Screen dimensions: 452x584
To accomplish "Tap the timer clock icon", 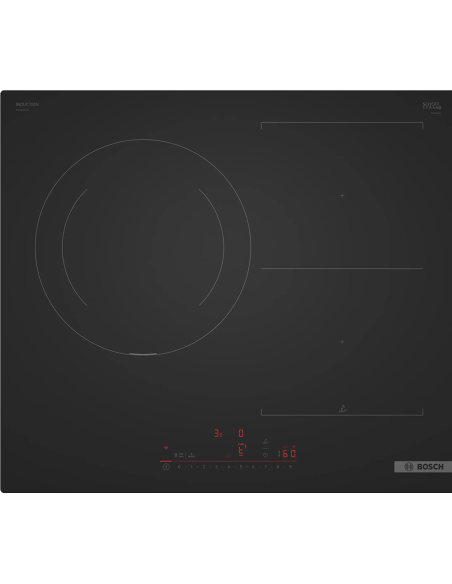I will click(x=265, y=455).
